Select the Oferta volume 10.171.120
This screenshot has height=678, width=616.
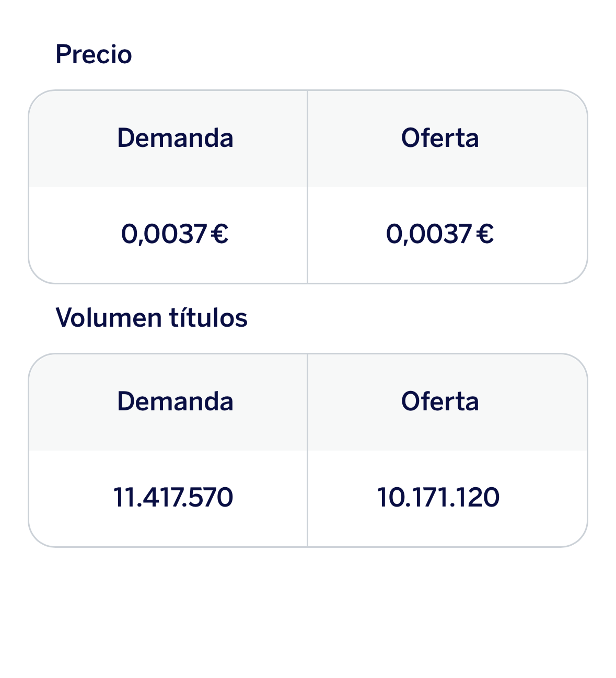point(438,497)
